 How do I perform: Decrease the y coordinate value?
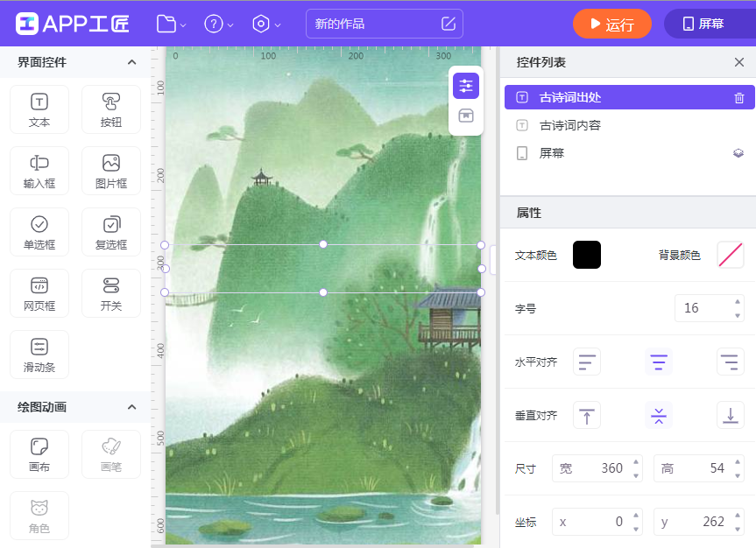738,529
